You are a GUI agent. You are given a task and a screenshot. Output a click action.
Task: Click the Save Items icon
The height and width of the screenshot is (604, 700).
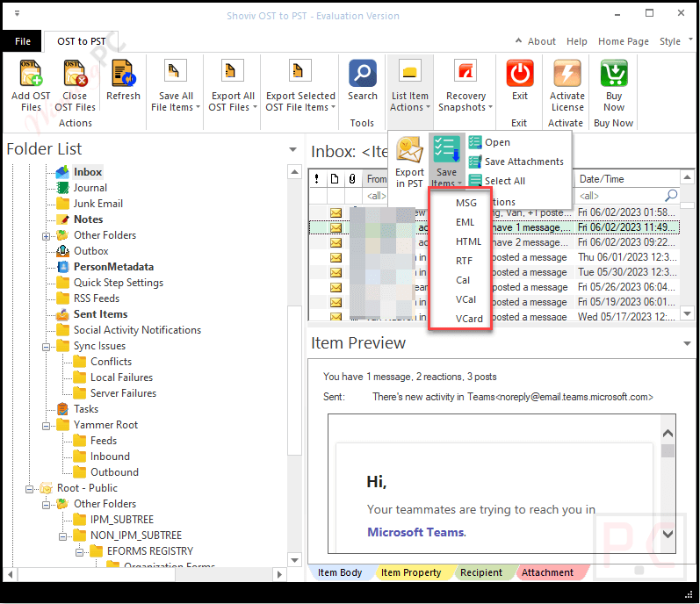click(x=446, y=150)
